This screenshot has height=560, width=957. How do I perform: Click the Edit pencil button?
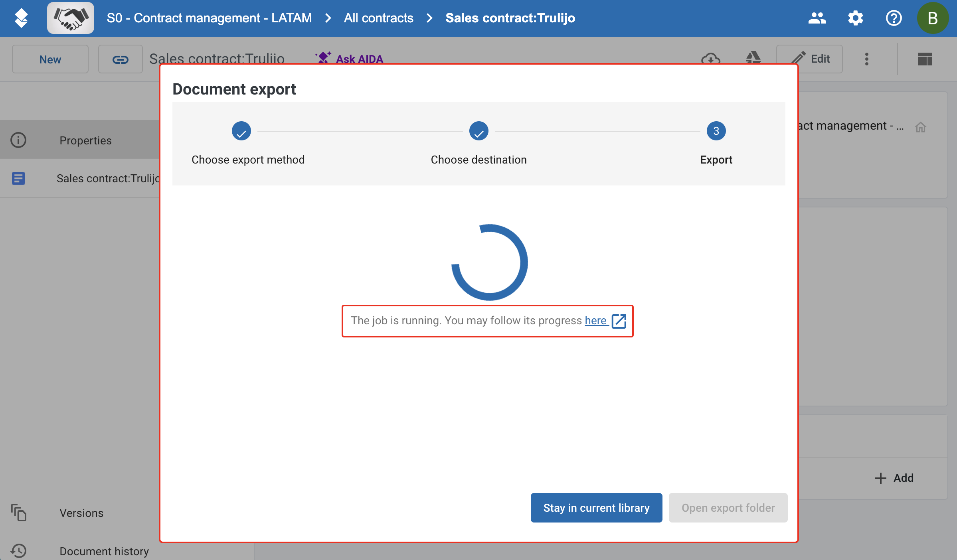809,59
